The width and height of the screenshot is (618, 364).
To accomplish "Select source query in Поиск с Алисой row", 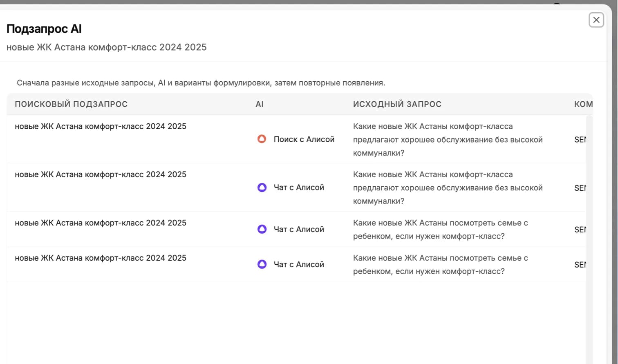I will tap(448, 140).
